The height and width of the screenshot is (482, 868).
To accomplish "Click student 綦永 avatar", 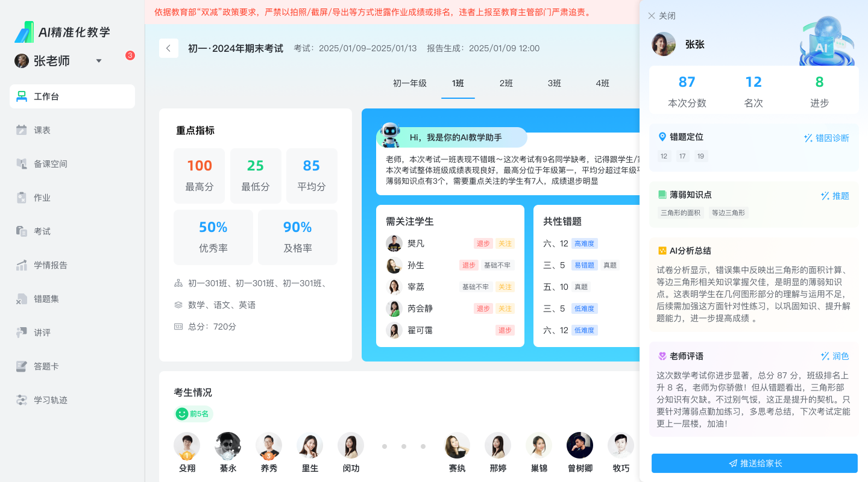I will (228, 446).
